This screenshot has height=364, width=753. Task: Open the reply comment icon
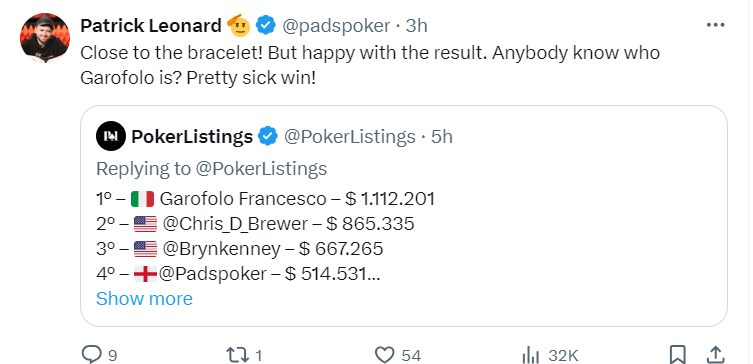click(91, 355)
